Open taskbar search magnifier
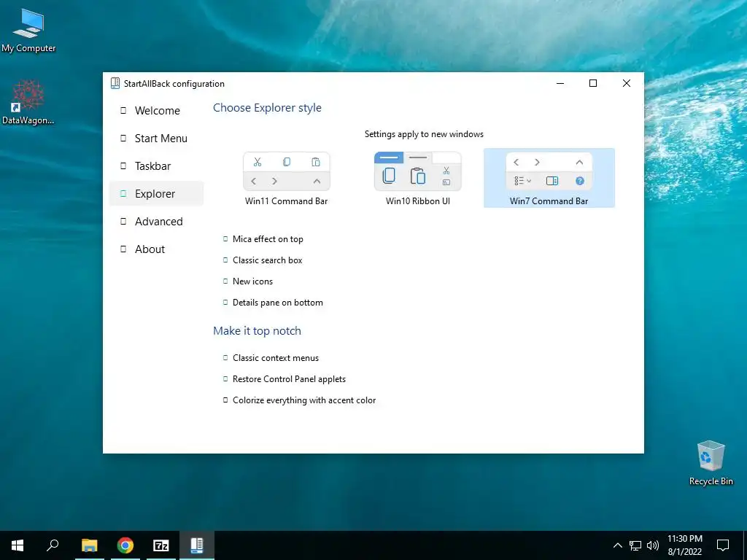The image size is (747, 560). click(x=53, y=545)
